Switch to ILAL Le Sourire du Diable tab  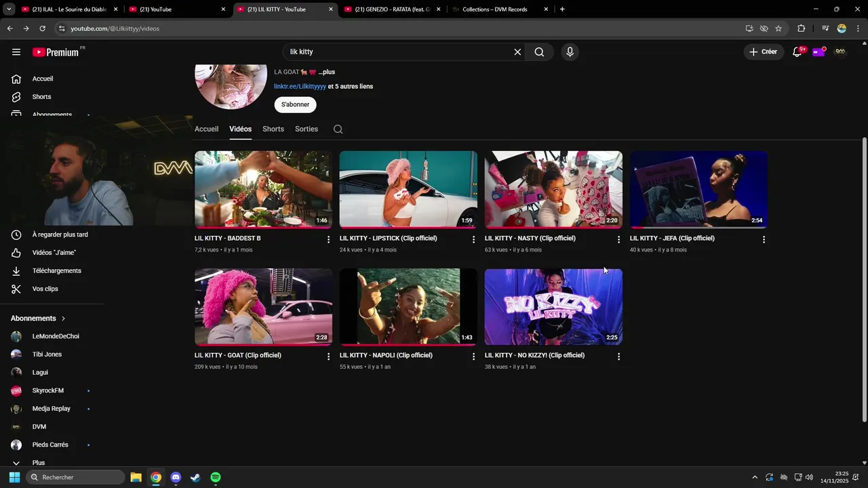point(69,9)
